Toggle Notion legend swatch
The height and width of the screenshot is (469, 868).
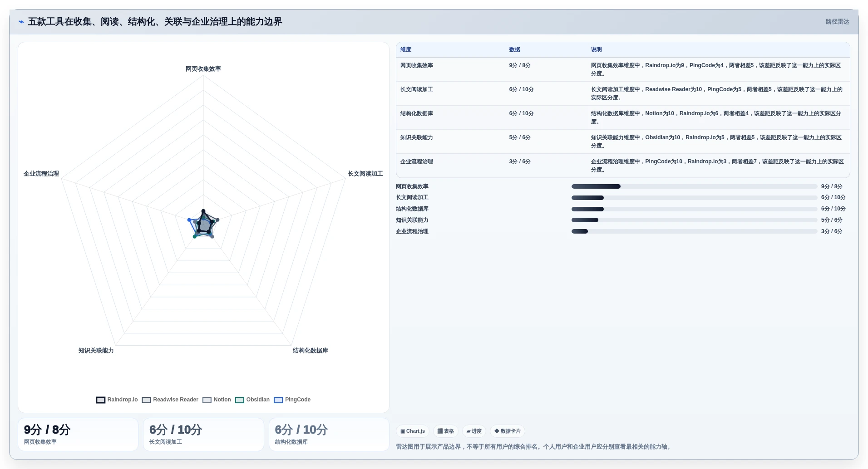pyautogui.click(x=207, y=400)
